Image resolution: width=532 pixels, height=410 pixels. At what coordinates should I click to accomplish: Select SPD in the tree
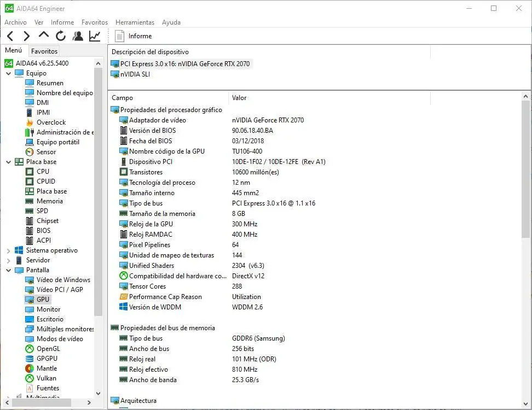coord(42,211)
